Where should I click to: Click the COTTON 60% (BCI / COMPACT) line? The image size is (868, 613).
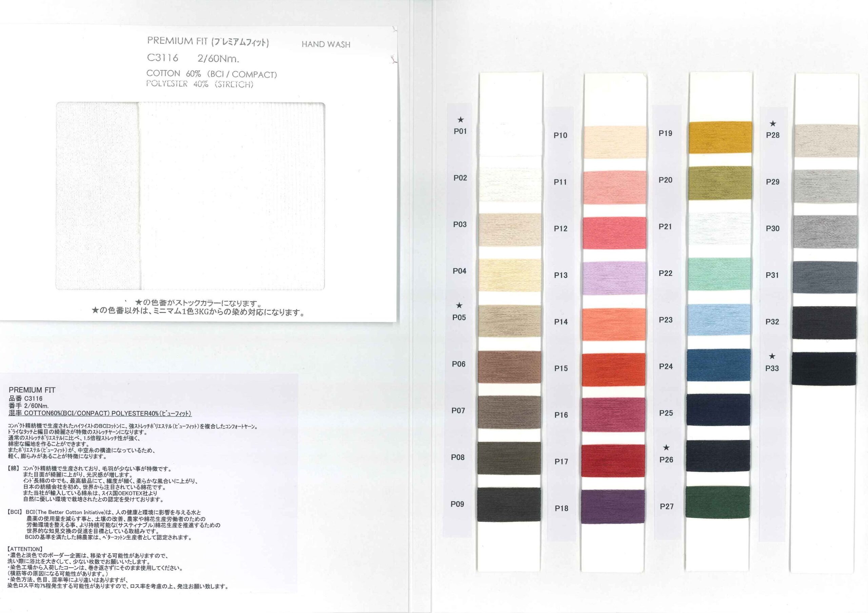(x=212, y=74)
